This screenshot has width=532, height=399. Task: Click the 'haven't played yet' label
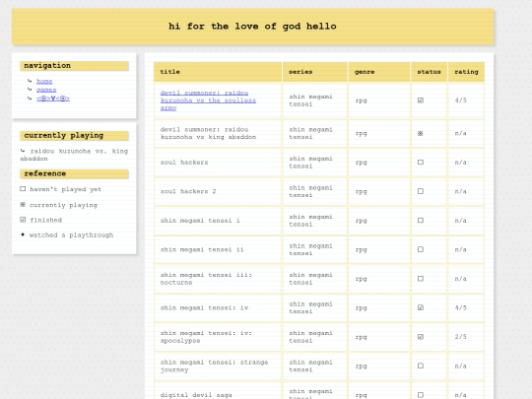65,189
